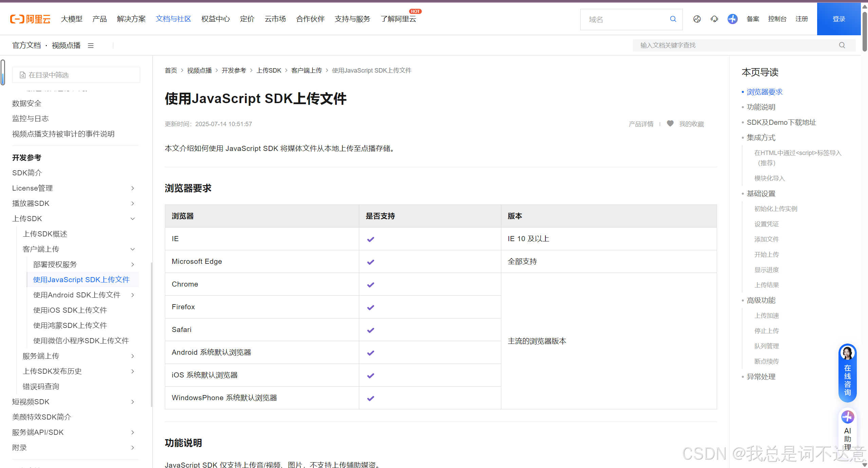Click the domain search magnifier icon
This screenshot has width=868, height=468.
pos(673,19)
